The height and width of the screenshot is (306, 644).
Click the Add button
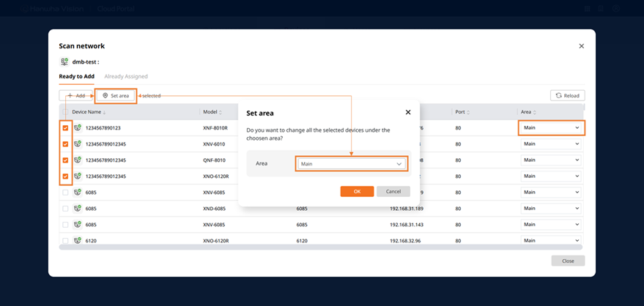(76, 96)
